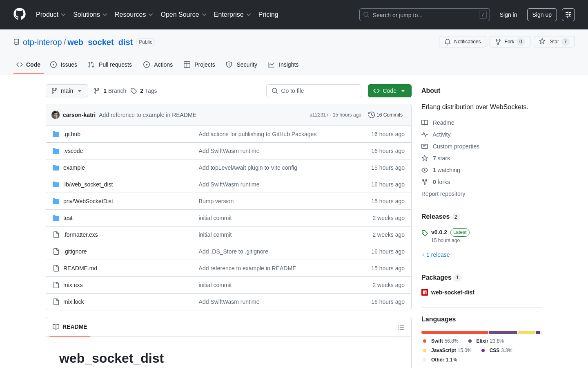
Task: Open the GitHub home logo
Action: tap(20, 14)
